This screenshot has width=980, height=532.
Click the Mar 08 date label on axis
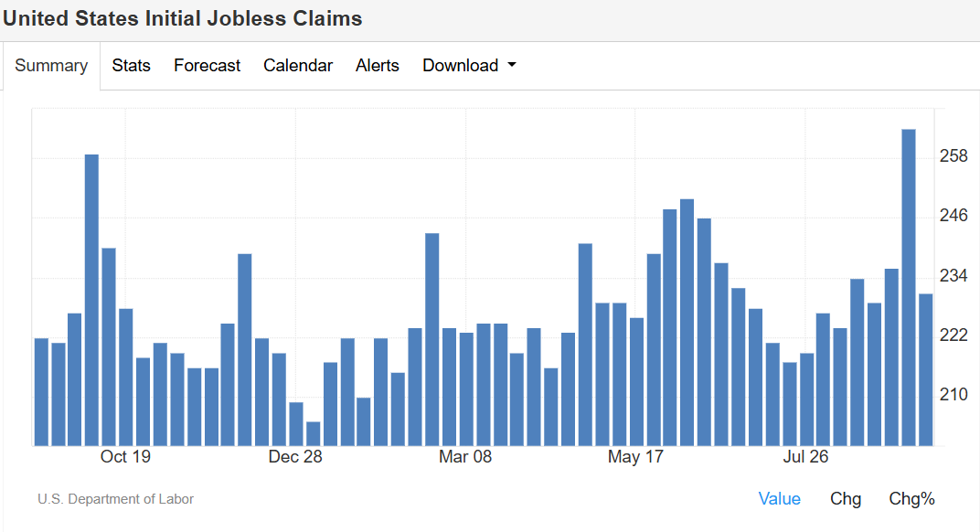point(465,457)
